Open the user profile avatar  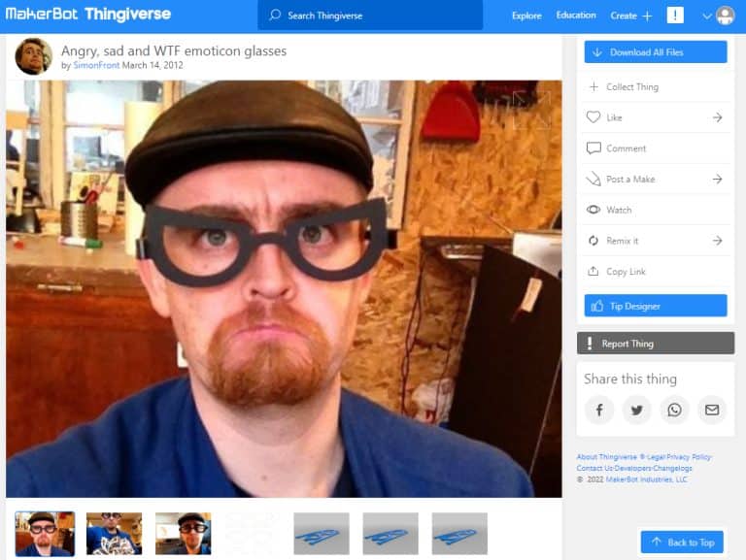725,16
